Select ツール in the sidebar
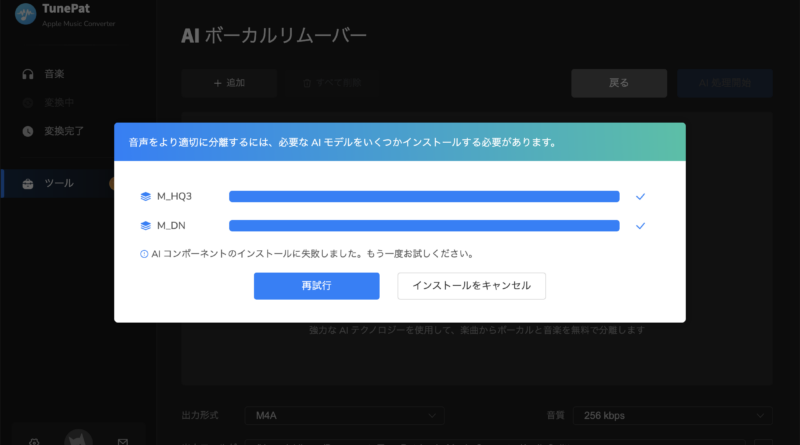Image resolution: width=800 pixels, height=445 pixels. pos(58,183)
